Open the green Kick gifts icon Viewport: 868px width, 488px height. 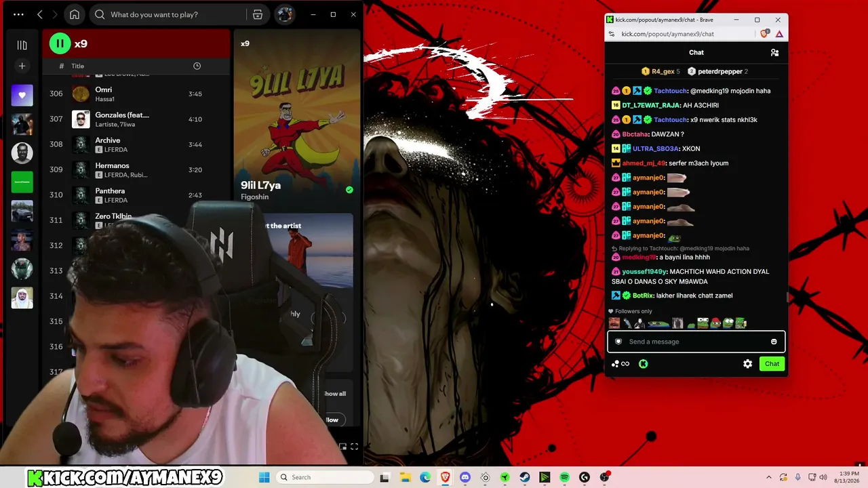[x=643, y=364]
